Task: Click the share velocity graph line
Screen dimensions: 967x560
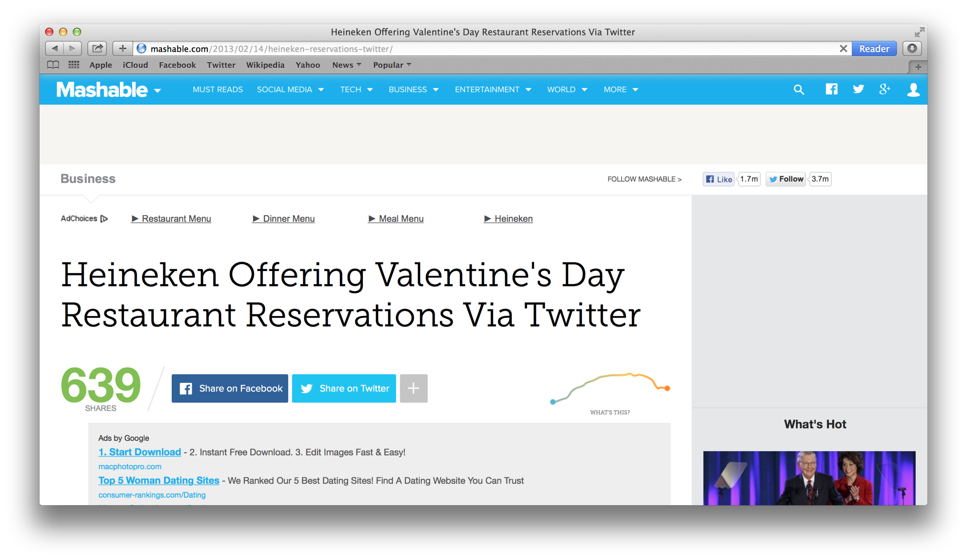Action: (610, 388)
